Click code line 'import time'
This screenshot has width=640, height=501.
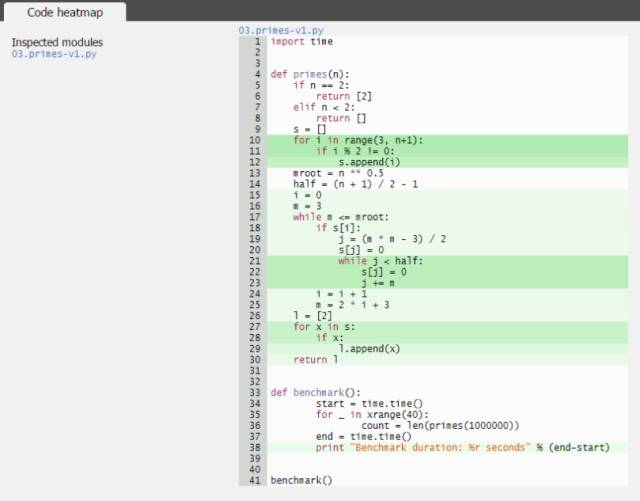pos(301,41)
